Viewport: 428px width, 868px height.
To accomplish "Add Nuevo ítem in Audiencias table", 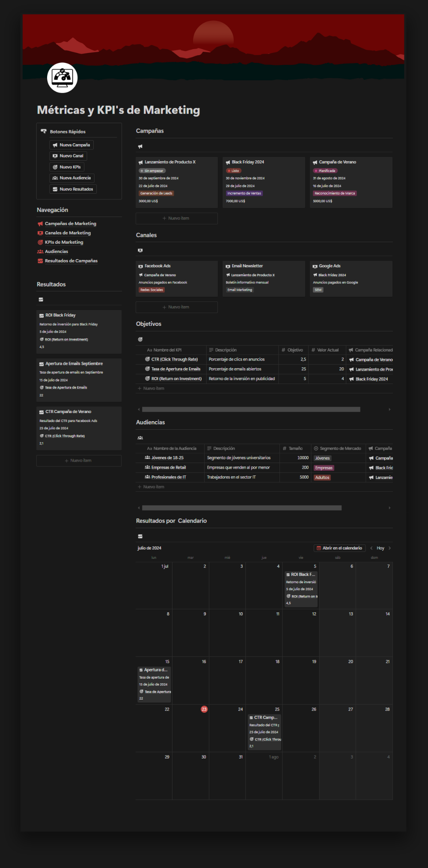I will (264, 487).
